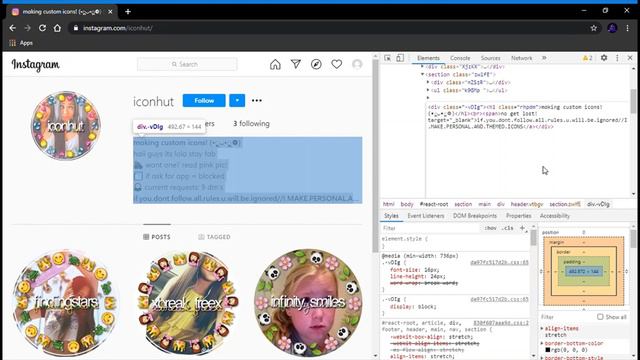Toggle the device toolbar in DevTools

(x=400, y=58)
